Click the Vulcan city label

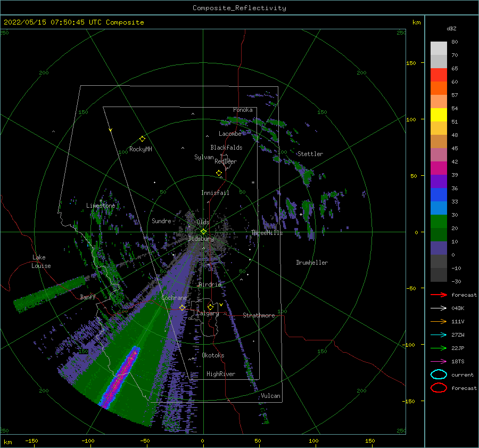[270, 396]
